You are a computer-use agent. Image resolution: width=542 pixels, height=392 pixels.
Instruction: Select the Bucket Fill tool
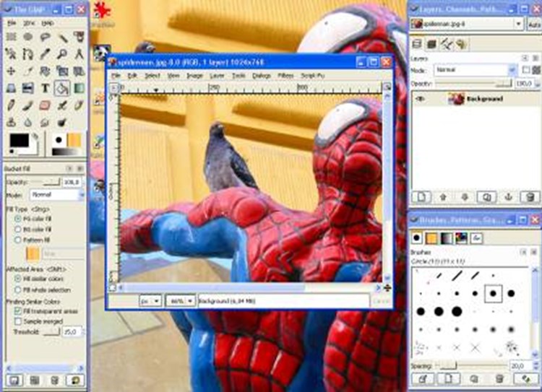tap(62, 88)
